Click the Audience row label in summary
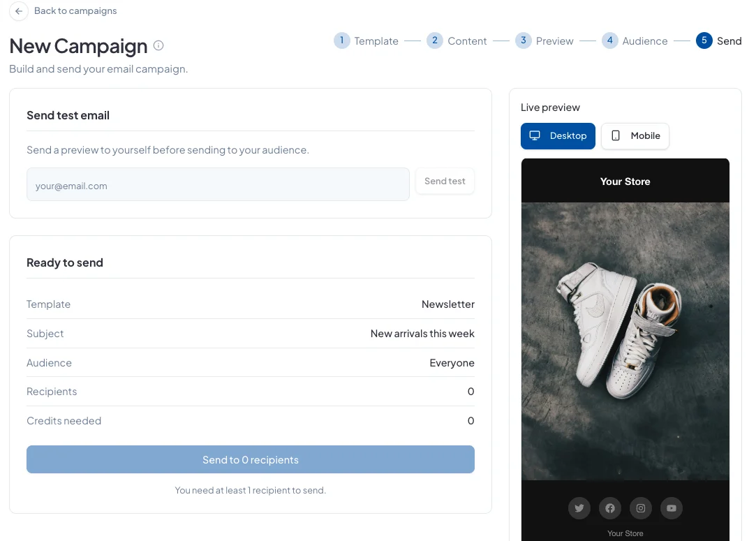Viewport: 756px width, 541px height. point(49,363)
